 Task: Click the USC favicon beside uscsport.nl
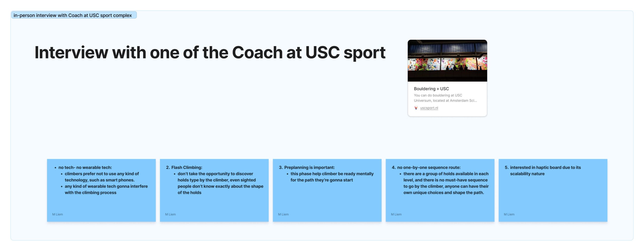coord(416,108)
